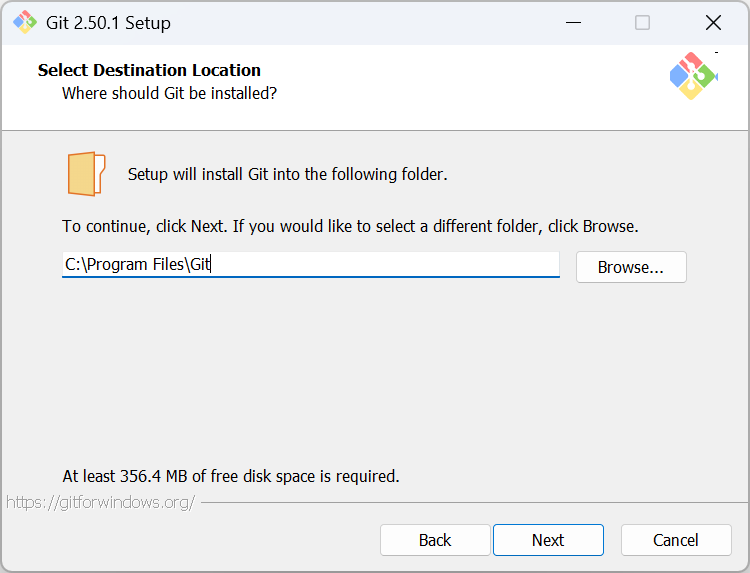Screen dimensions: 750x573
Task: Open folder picker with Browse button
Action: point(631,267)
